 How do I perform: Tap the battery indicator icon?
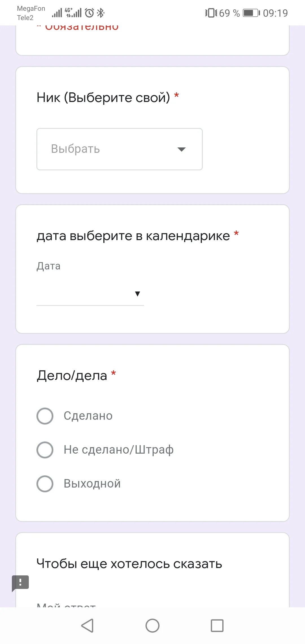(251, 13)
